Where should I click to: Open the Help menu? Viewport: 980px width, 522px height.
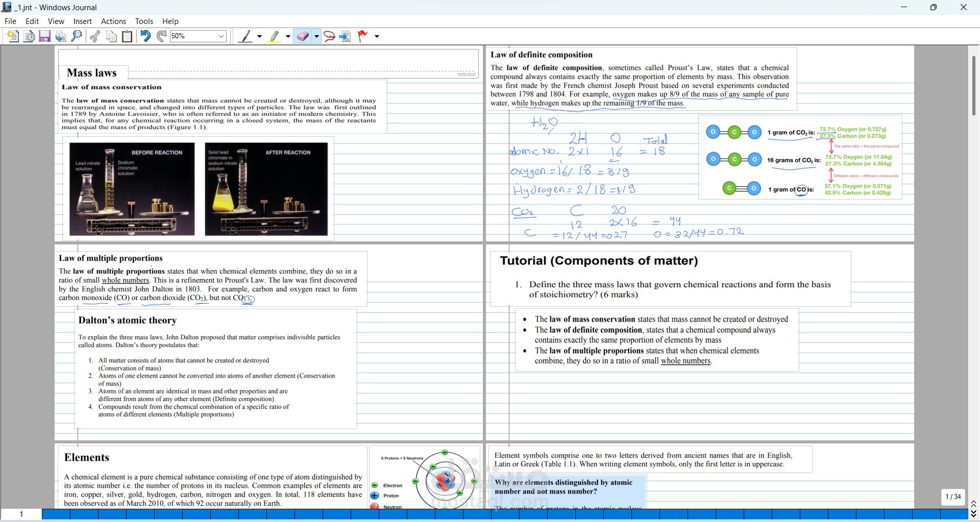click(170, 21)
